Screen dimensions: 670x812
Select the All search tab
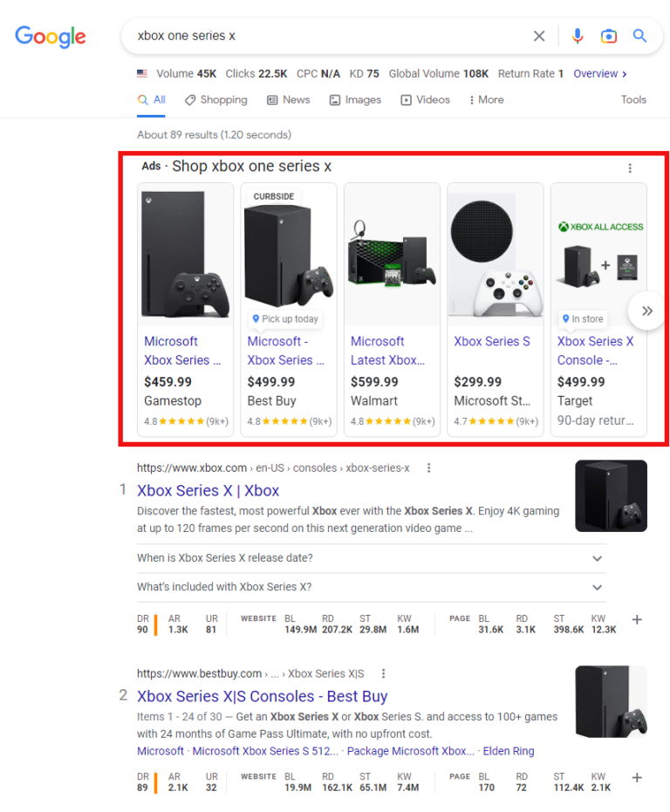click(x=151, y=99)
